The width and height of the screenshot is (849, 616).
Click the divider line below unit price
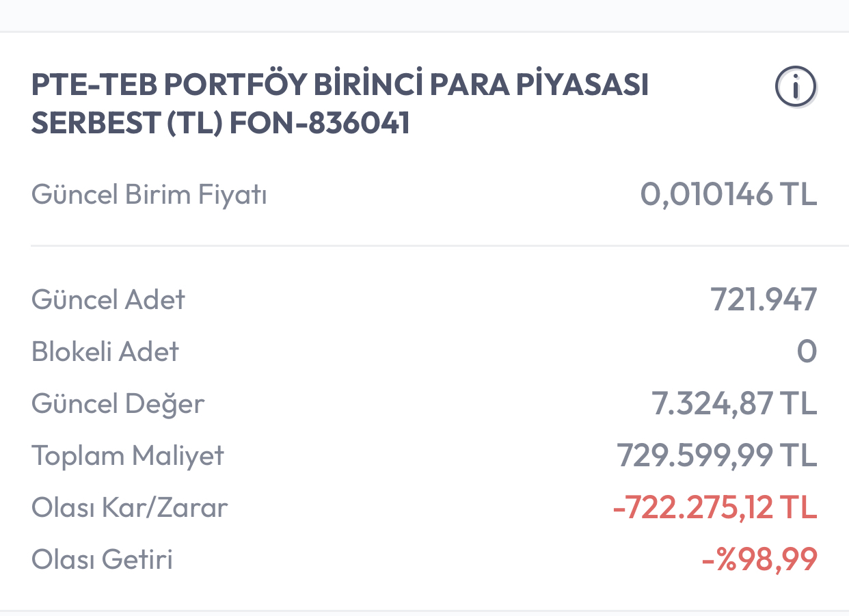point(440,245)
